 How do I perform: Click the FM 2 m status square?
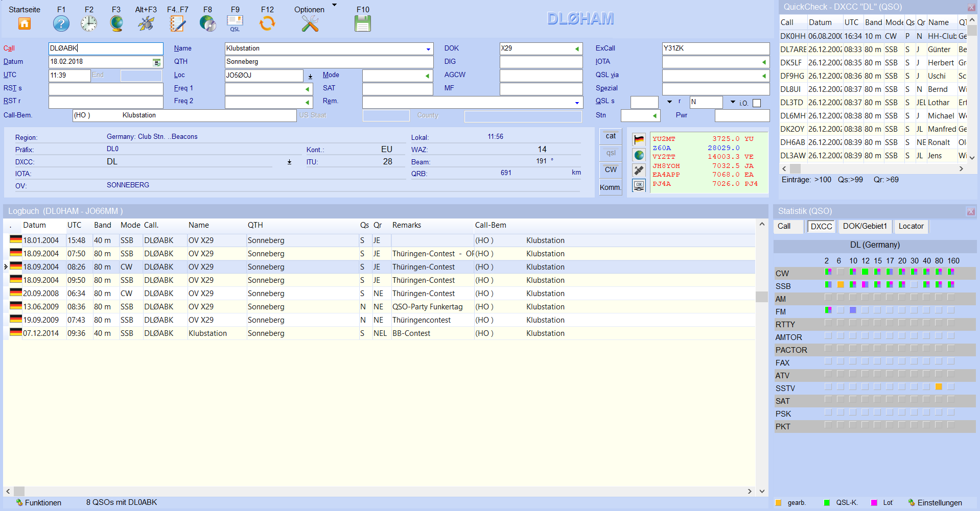(x=828, y=310)
